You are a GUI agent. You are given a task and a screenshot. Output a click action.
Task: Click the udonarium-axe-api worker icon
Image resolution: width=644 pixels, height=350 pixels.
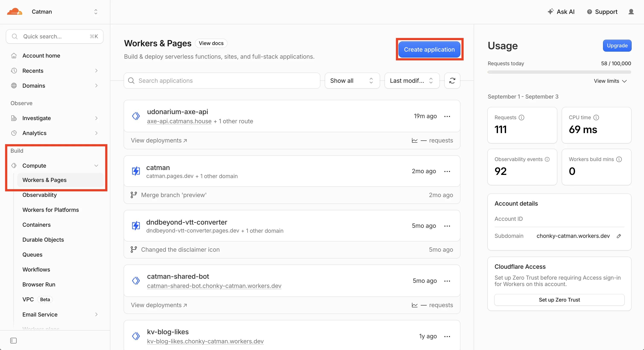click(136, 116)
